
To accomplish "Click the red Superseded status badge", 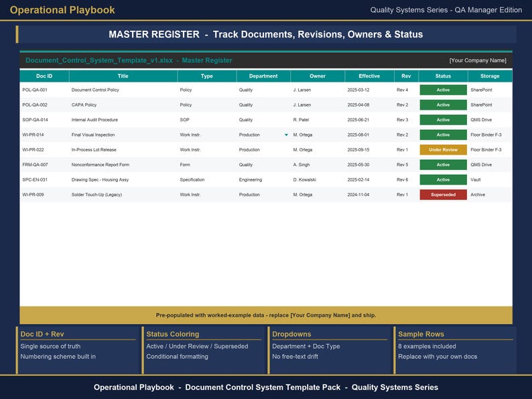I will tap(443, 195).
